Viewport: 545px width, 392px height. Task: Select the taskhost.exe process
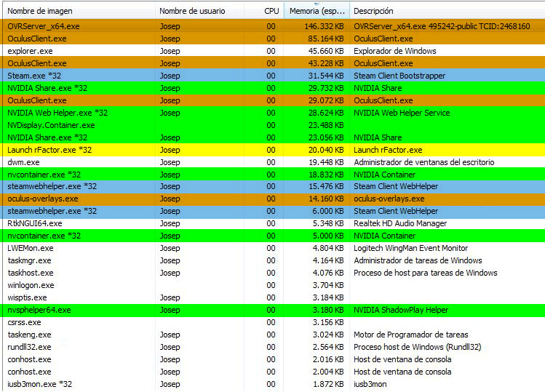[x=274, y=273]
